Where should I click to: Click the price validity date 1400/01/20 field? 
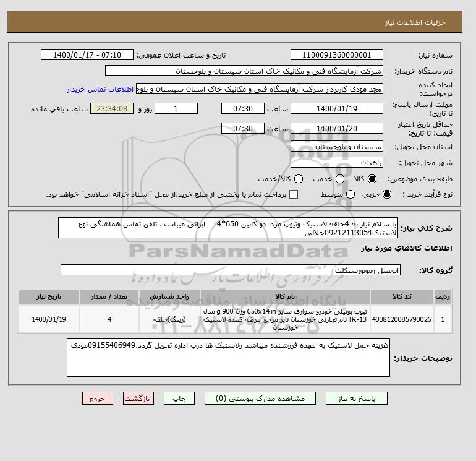[x=337, y=128]
